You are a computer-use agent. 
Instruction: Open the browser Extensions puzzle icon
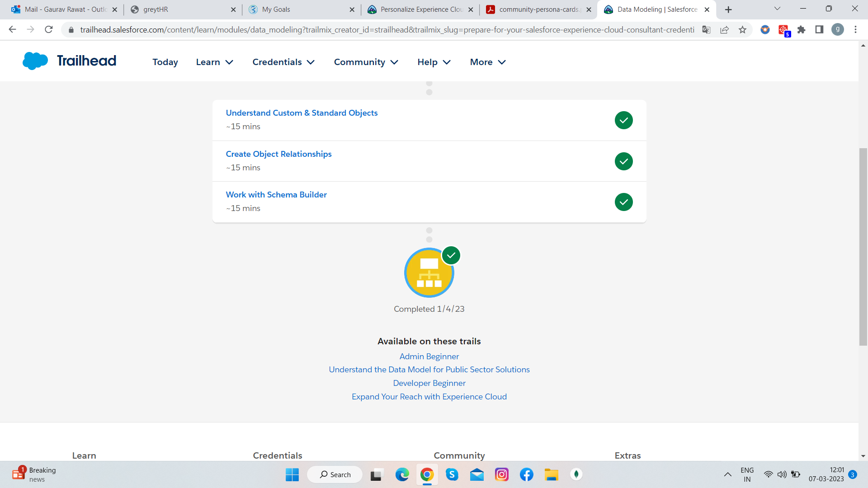click(801, 30)
